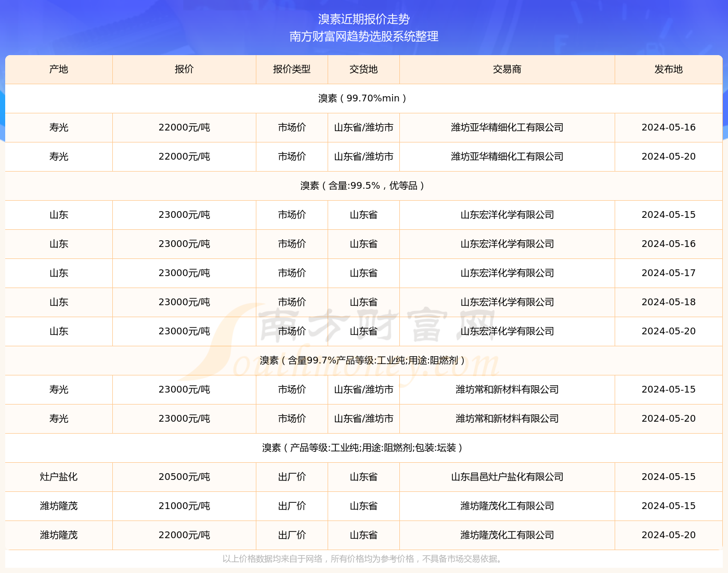
Task: Click 潍坊隆茂化工有限公司 in the 21000元/吨 row
Action: (x=507, y=506)
